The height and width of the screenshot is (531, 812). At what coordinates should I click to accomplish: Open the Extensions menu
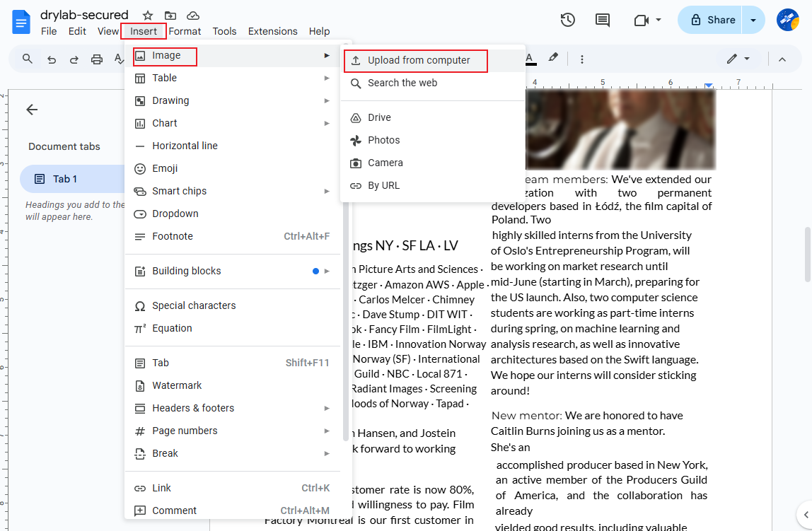pyautogui.click(x=272, y=31)
